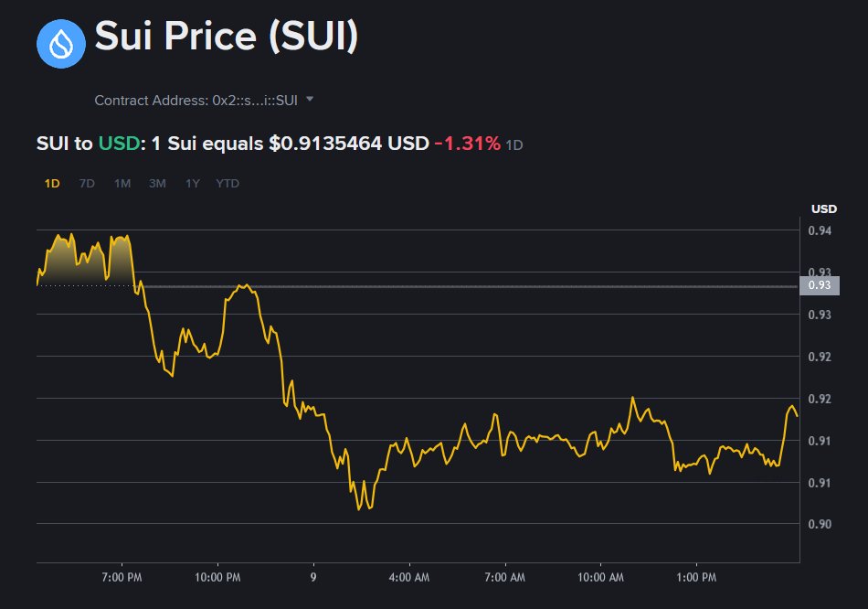Screen dimensions: 868x609
Task: Click the Contract Address text
Action: pyautogui.click(x=196, y=100)
